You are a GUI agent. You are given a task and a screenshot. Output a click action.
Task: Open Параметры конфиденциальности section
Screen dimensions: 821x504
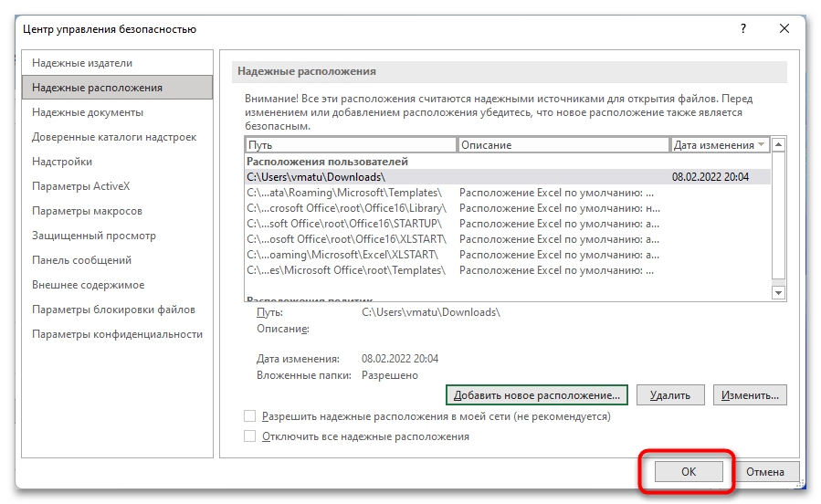(x=117, y=334)
